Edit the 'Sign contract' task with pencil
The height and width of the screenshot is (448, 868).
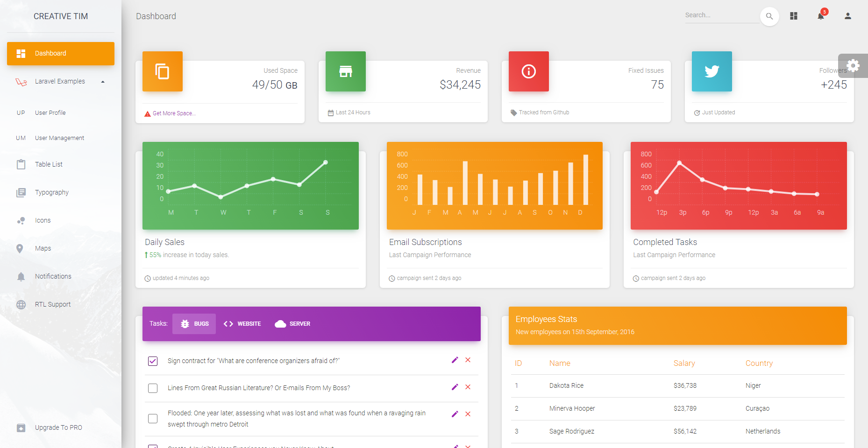455,360
